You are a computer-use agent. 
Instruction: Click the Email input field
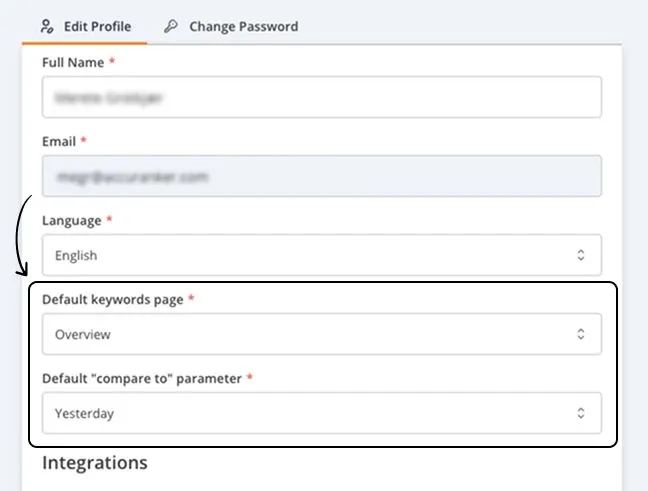coord(321,176)
